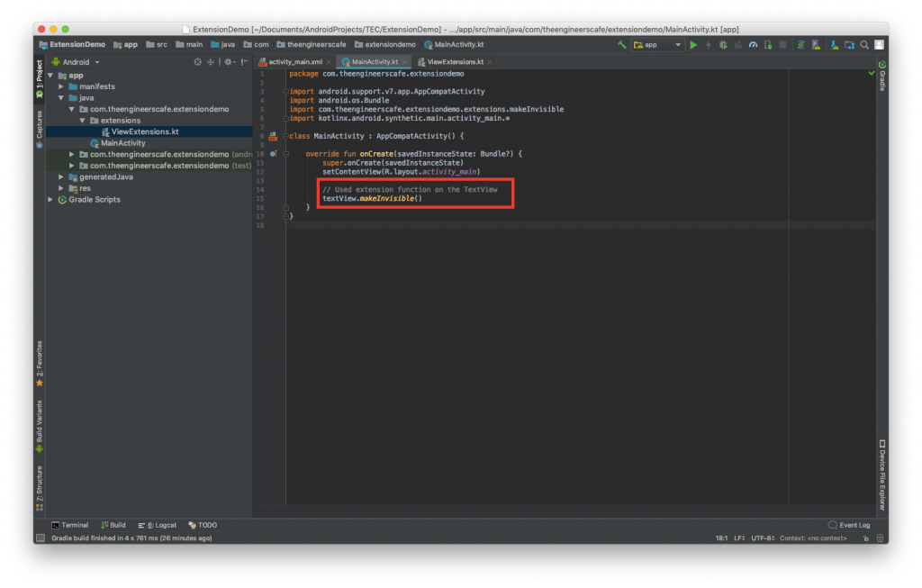The height and width of the screenshot is (588, 922).
Task: Click the scroll-from-source target icon
Action: pos(197,62)
